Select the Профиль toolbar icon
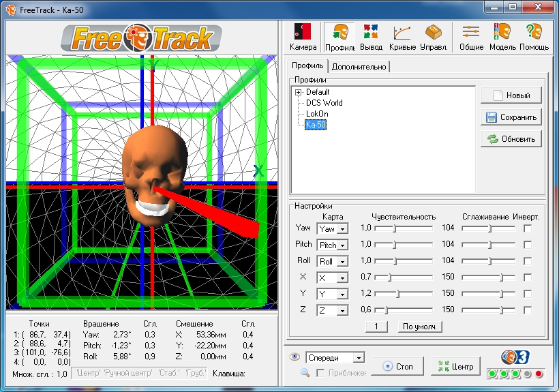 [x=339, y=37]
